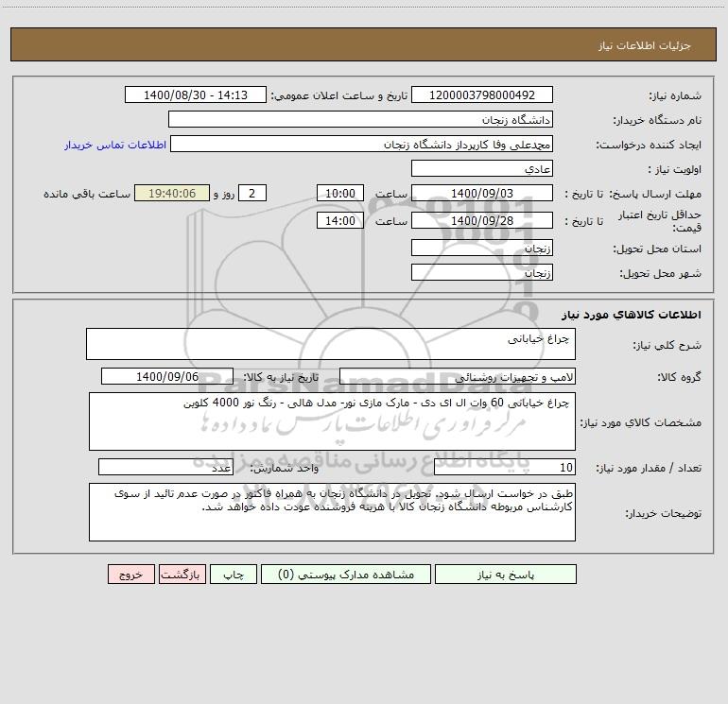Viewport: 728px width, 704px height.
Task: Click price validity date 1400/09/28
Action: click(482, 220)
